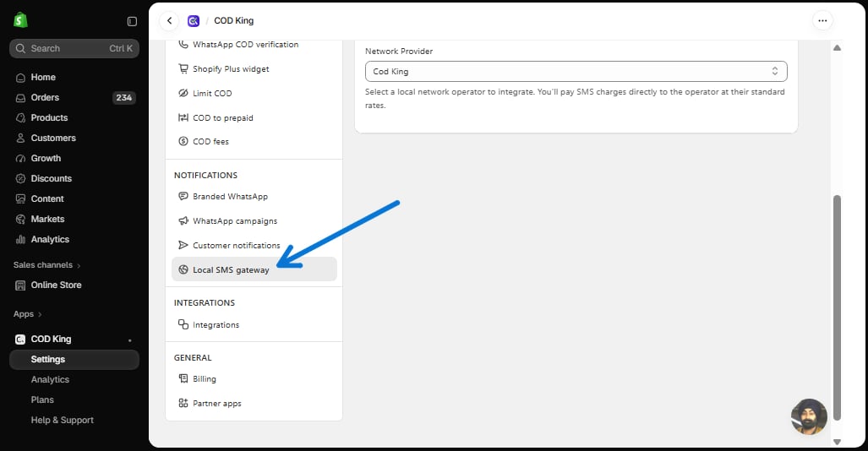Click the Analytics bar chart icon
This screenshot has width=868, height=451.
(x=20, y=240)
